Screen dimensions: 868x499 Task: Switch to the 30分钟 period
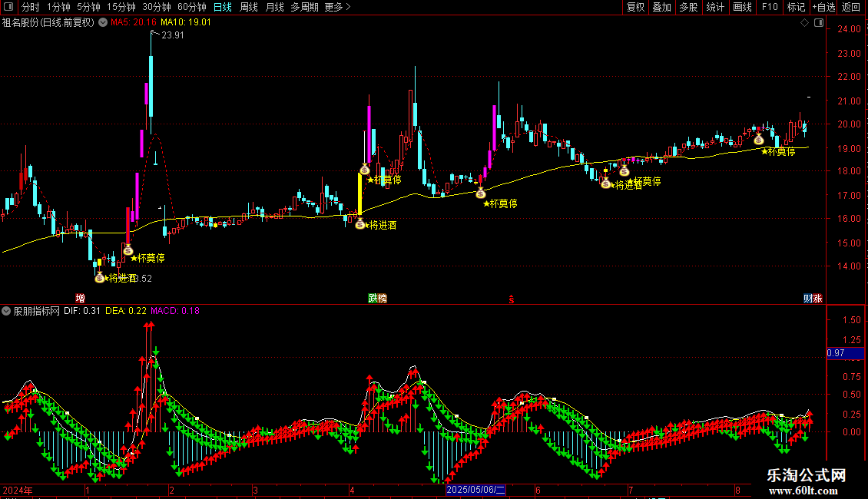click(x=157, y=7)
